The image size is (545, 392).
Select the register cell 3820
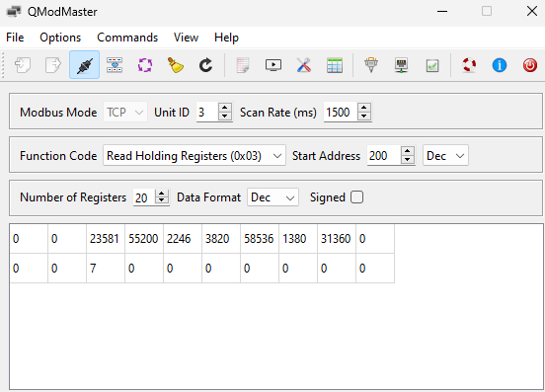tap(221, 239)
